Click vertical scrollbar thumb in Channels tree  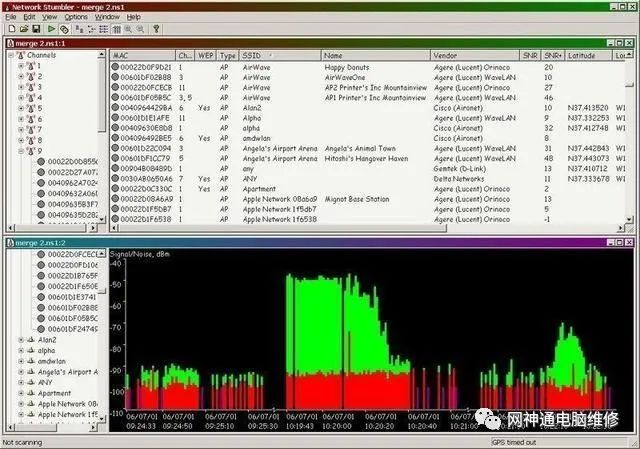(102, 96)
